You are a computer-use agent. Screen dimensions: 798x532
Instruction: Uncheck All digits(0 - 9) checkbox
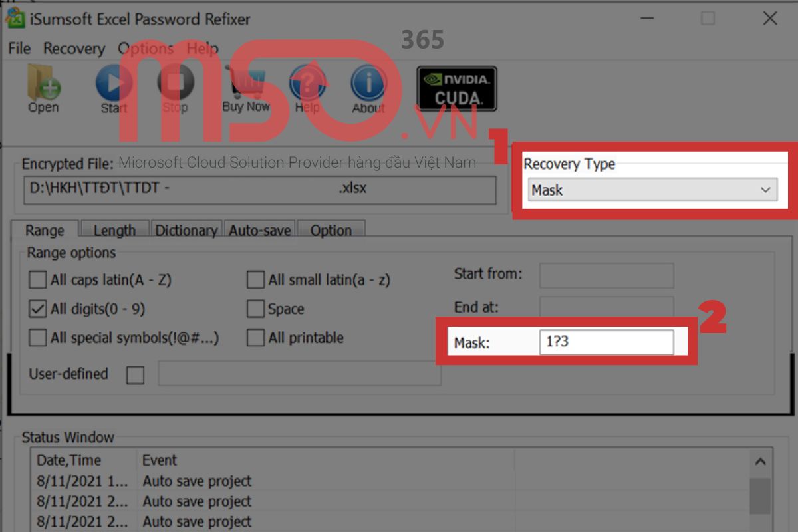click(x=37, y=309)
